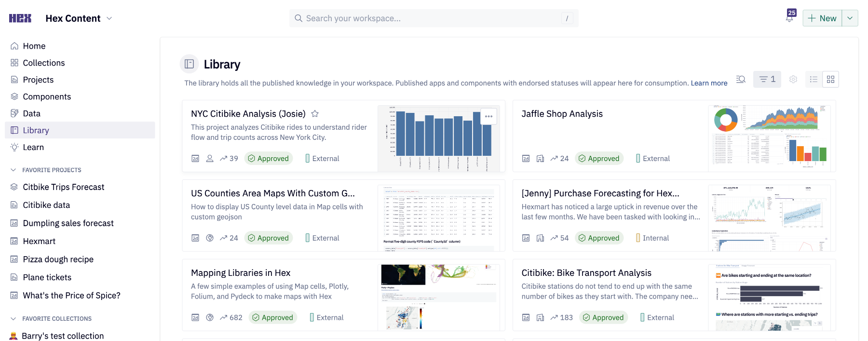Collapse the Favorite Collections section
This screenshot has height=341, width=868.
point(14,318)
